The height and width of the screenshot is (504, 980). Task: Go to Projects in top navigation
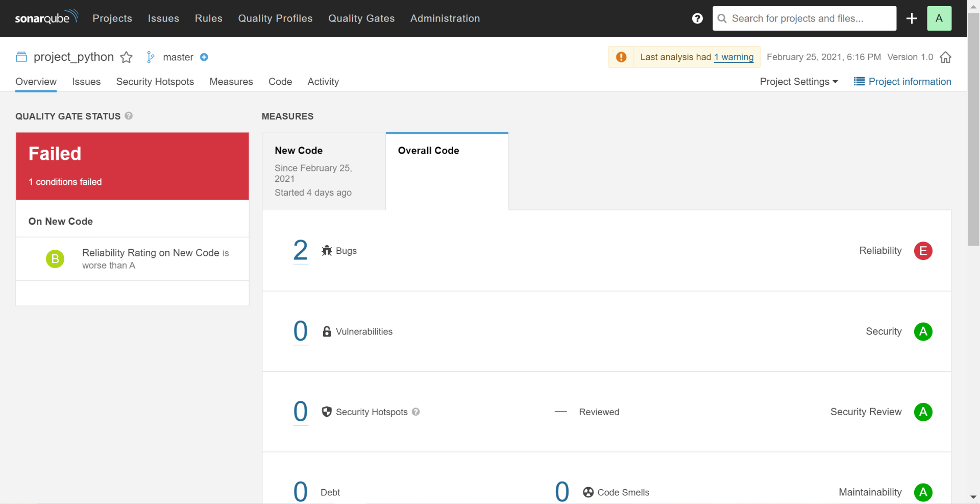coord(112,18)
